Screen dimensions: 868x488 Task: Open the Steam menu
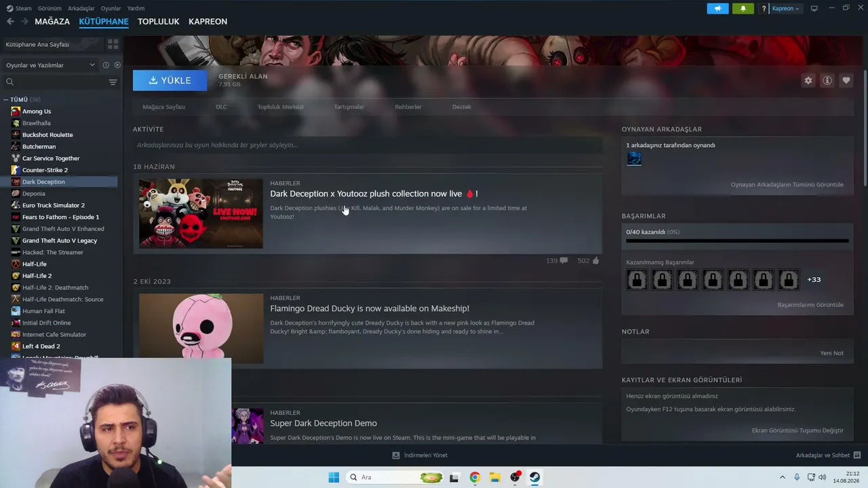click(19, 8)
